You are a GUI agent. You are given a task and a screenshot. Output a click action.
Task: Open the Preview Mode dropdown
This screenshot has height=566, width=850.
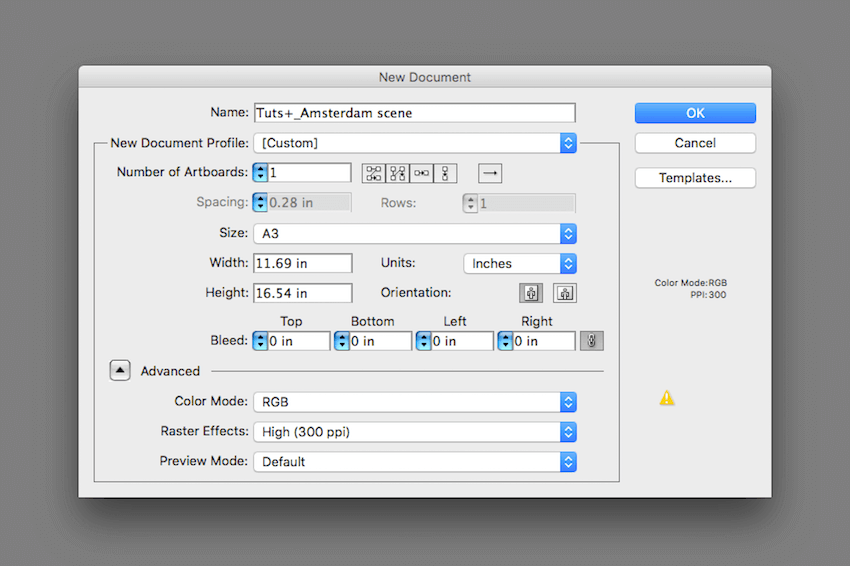[x=415, y=462]
